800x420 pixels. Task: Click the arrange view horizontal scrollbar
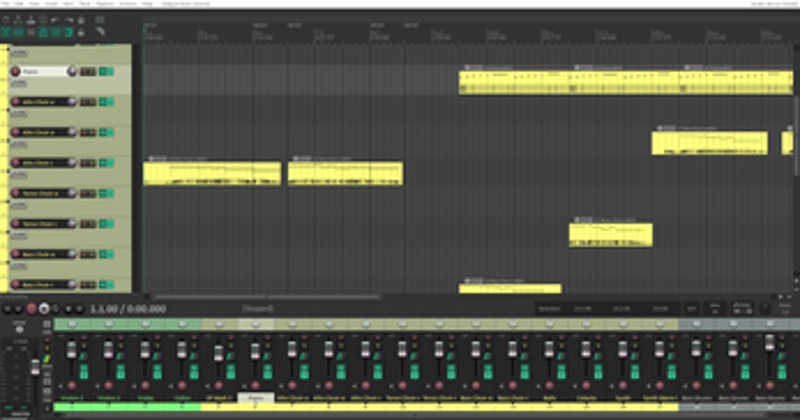(267, 296)
